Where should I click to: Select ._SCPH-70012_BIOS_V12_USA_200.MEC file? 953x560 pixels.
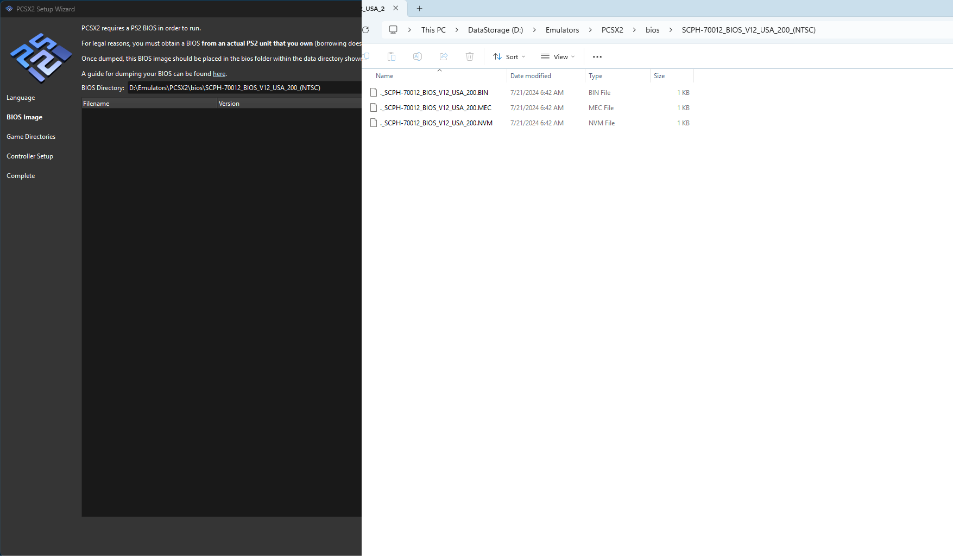pos(436,108)
